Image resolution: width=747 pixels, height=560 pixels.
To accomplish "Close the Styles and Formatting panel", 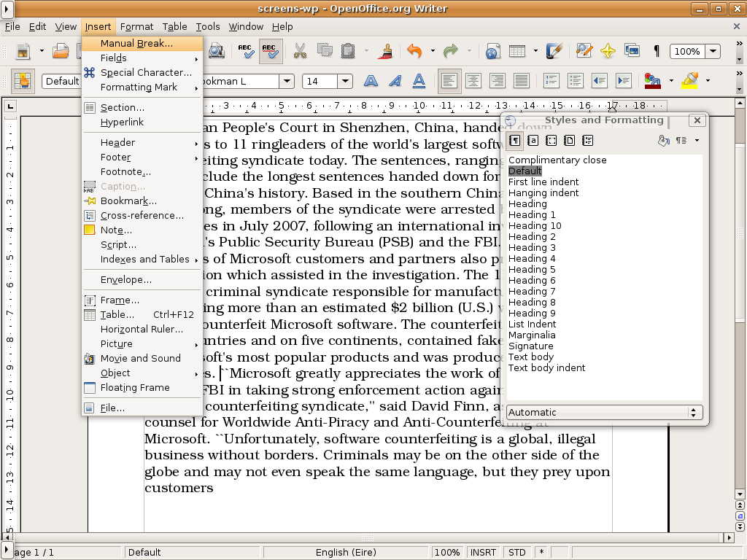I will coord(697,120).
